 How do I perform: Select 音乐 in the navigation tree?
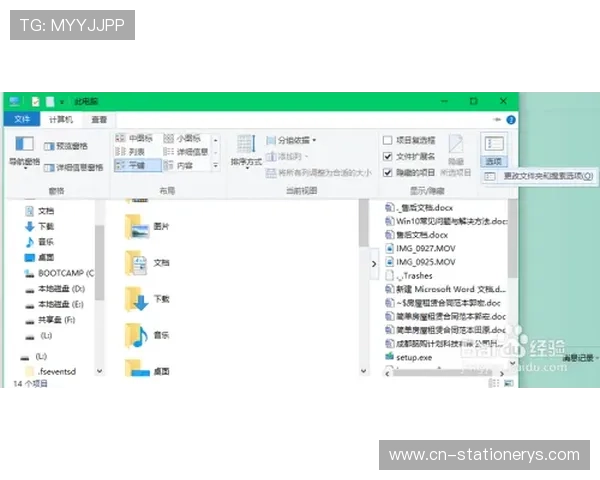(39, 242)
